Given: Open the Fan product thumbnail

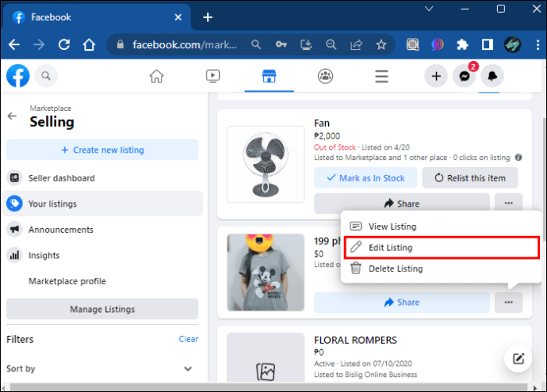Looking at the screenshot, I should 266,164.
